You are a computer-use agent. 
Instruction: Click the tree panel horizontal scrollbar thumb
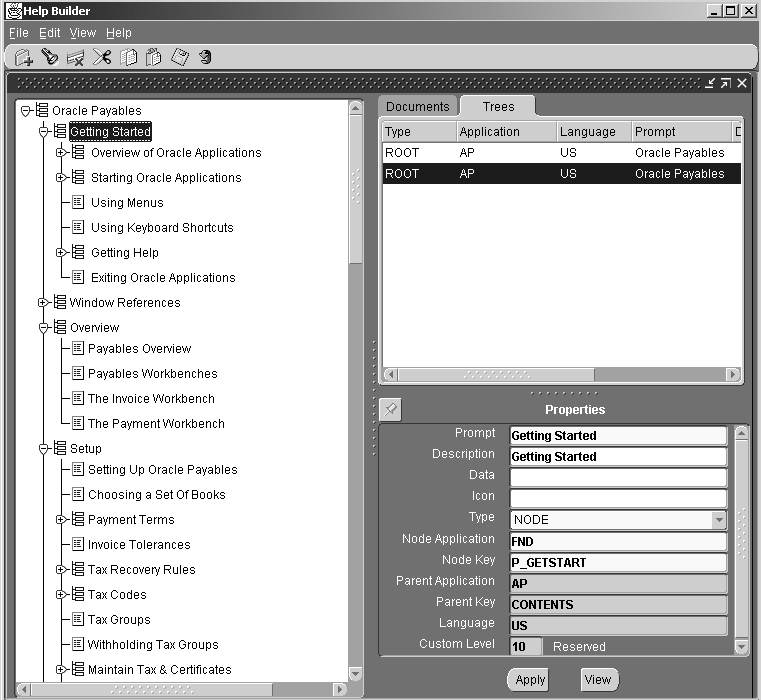[x=152, y=689]
